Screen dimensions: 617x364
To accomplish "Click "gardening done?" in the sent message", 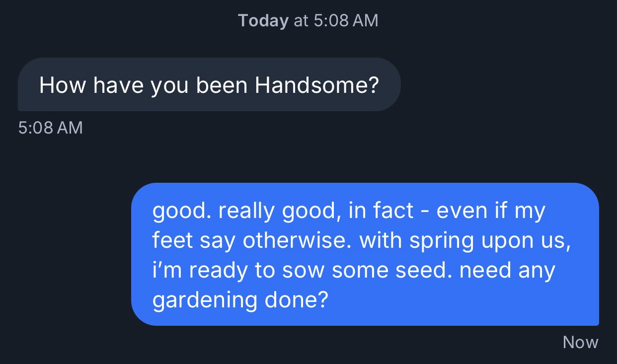I will [x=240, y=300].
